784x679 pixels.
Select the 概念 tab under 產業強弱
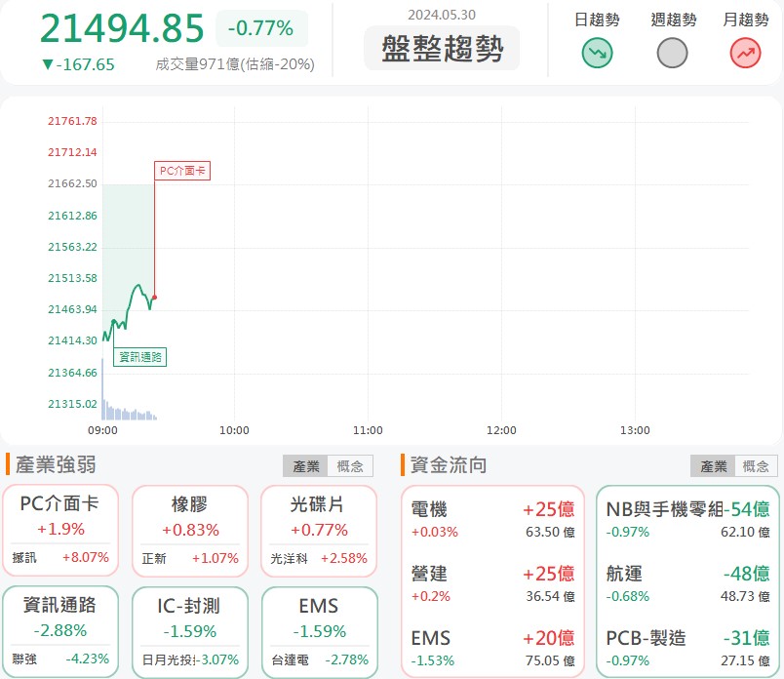[350, 466]
